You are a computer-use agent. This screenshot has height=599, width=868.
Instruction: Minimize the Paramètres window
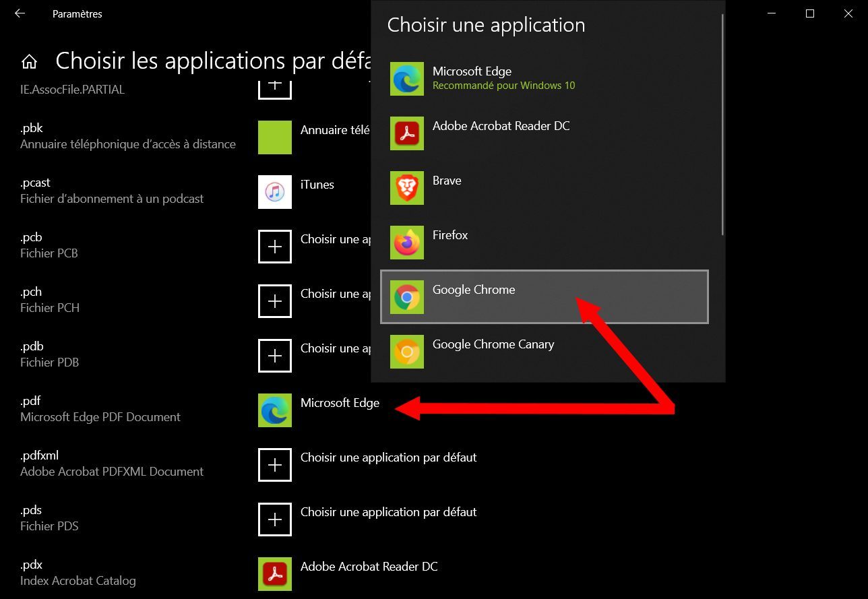tap(772, 13)
